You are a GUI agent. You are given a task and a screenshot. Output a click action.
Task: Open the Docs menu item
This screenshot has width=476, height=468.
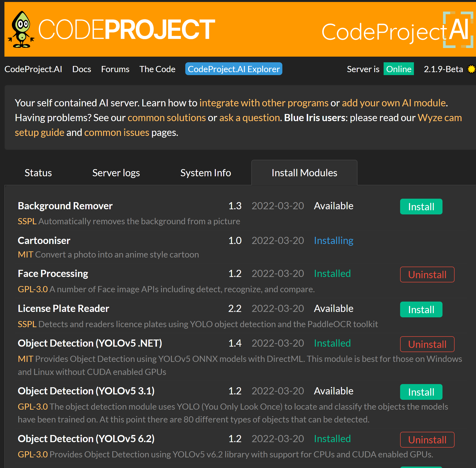coord(82,69)
